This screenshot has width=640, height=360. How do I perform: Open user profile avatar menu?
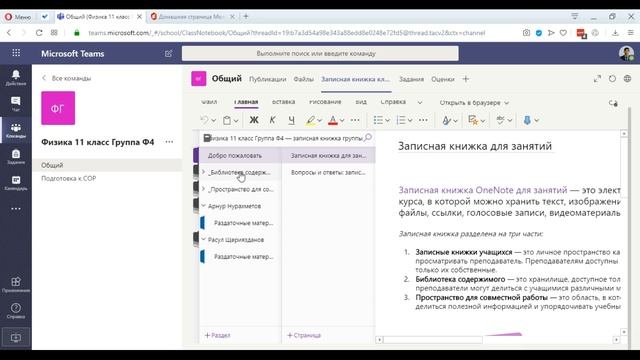626,53
